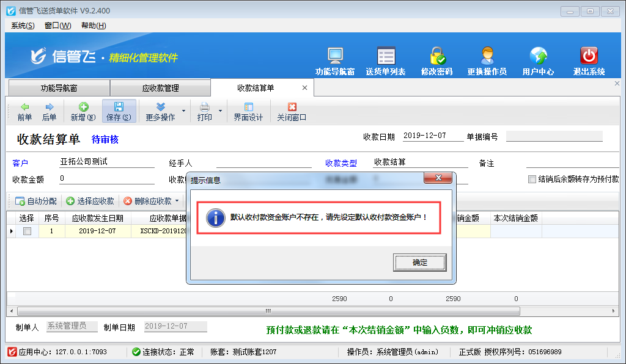Click the 自动分配 button

36,201
